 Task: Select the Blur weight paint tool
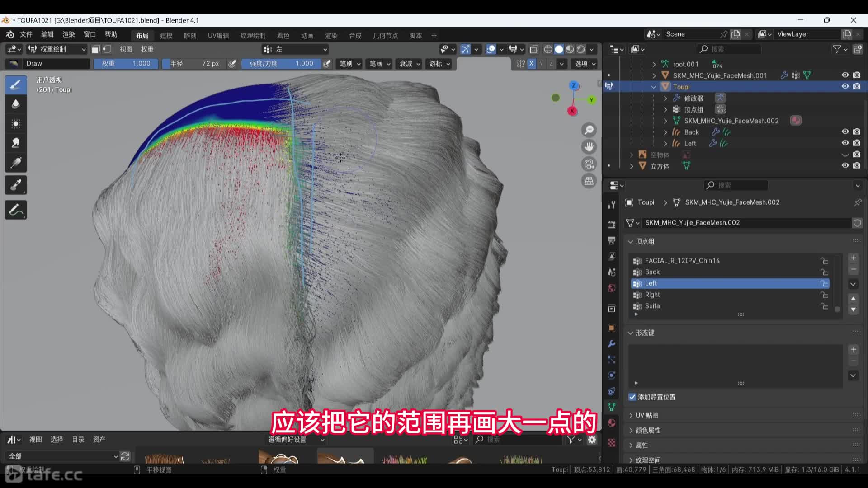point(16,104)
